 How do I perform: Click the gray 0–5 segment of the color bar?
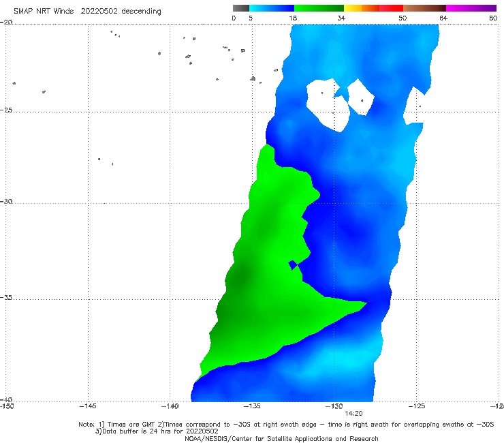point(240,8)
